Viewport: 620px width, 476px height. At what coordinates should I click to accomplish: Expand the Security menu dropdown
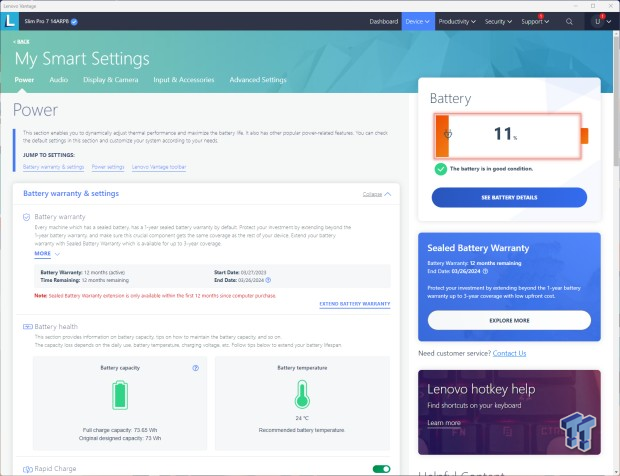pos(498,22)
